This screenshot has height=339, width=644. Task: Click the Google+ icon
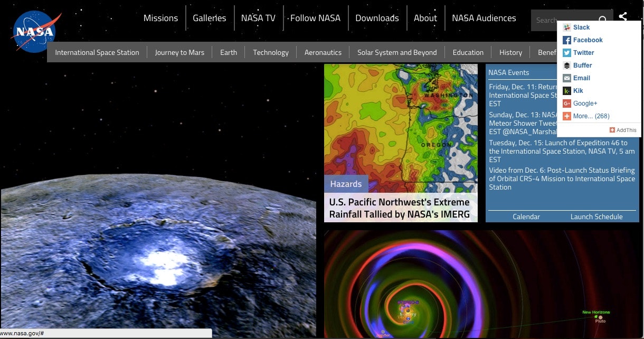click(567, 103)
